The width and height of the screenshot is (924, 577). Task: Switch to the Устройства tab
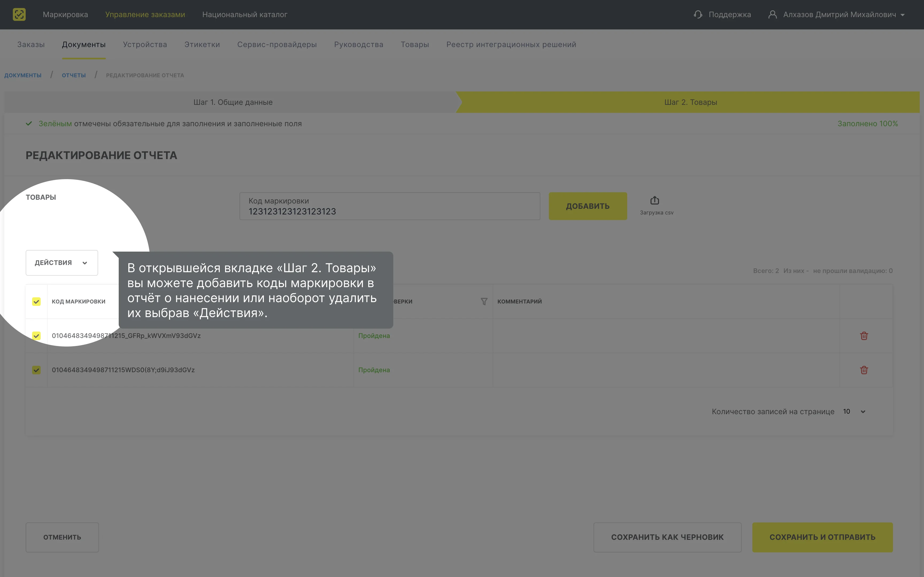[145, 44]
